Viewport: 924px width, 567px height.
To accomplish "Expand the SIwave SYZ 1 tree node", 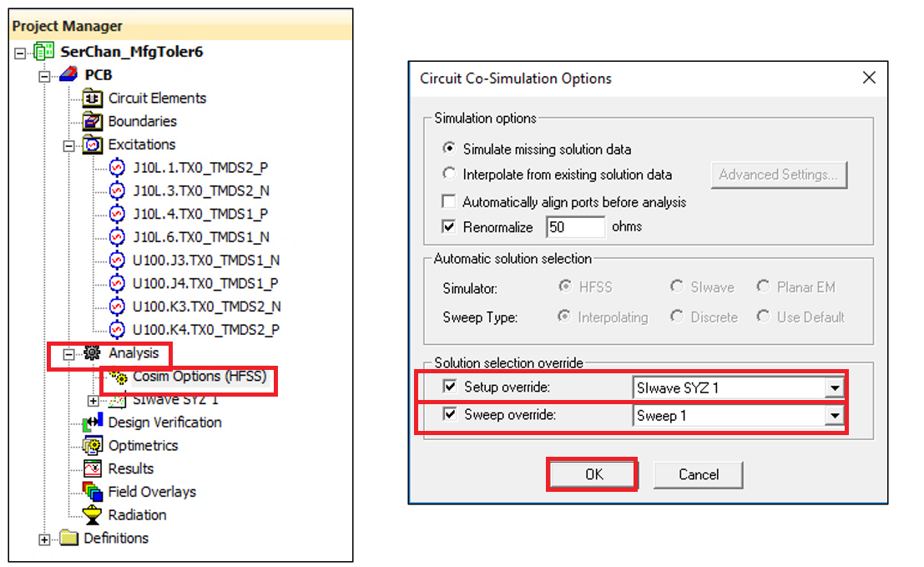I will coord(94,401).
